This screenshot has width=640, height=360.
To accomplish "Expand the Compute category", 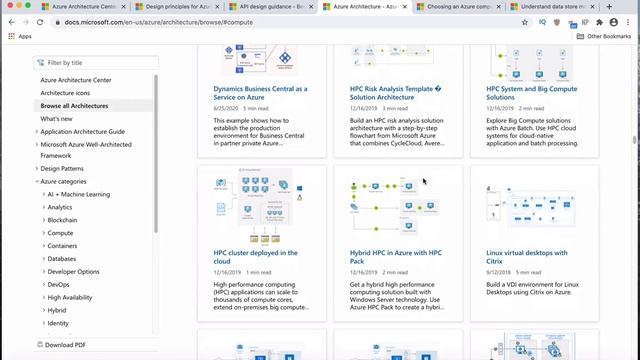I will [44, 233].
